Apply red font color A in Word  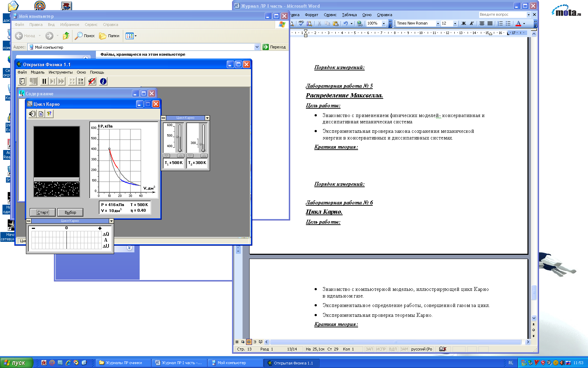[x=518, y=23]
